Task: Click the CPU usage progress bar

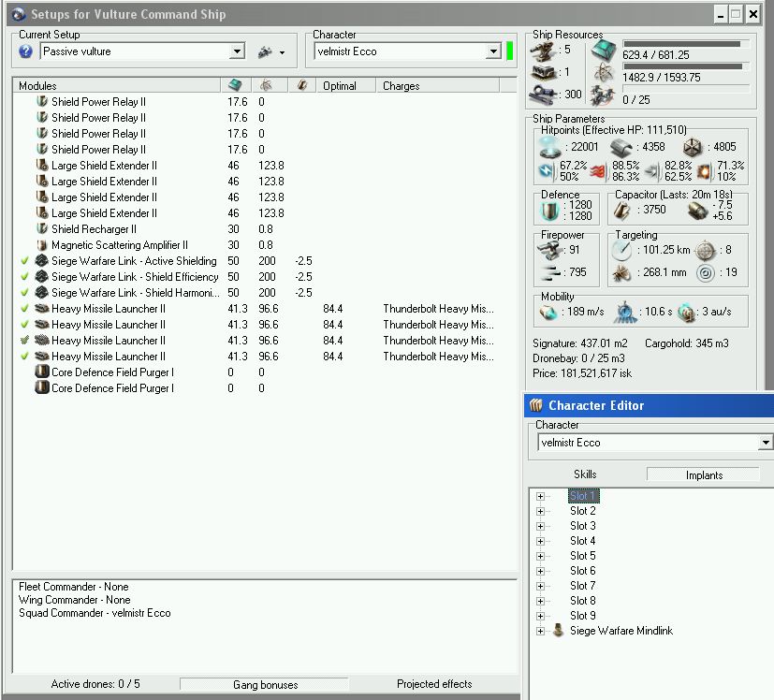Action: pyautogui.click(x=686, y=43)
